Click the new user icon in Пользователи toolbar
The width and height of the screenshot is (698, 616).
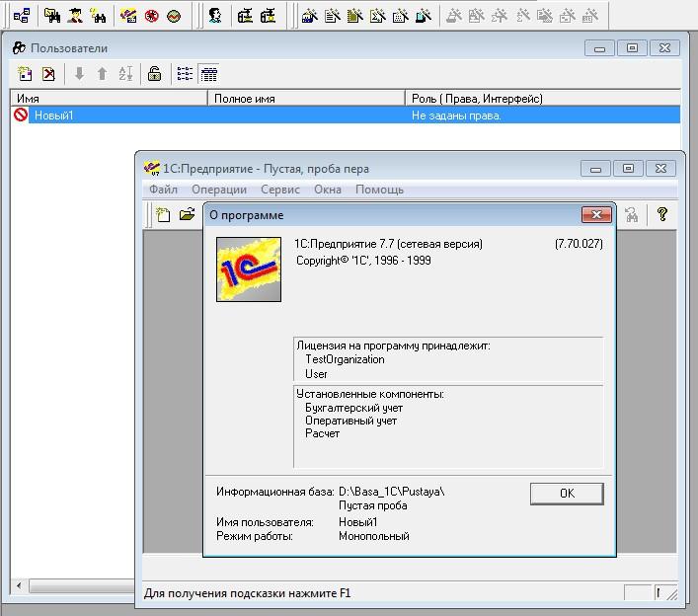pos(26,74)
